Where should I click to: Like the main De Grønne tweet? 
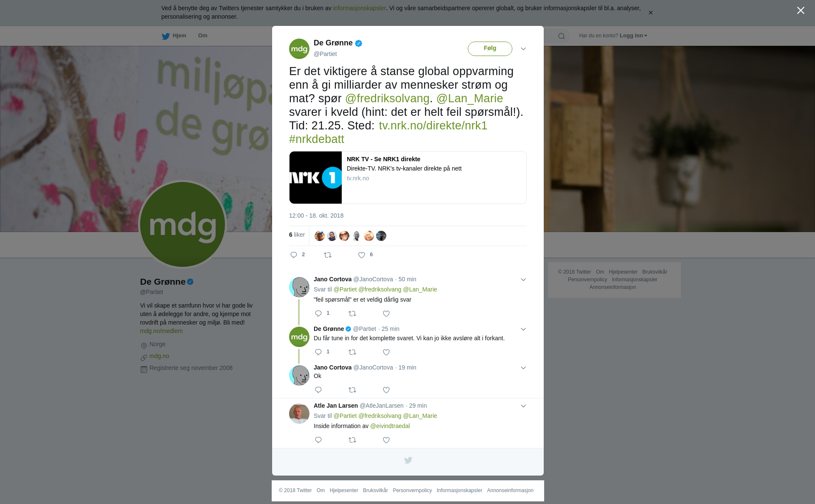[x=362, y=255]
